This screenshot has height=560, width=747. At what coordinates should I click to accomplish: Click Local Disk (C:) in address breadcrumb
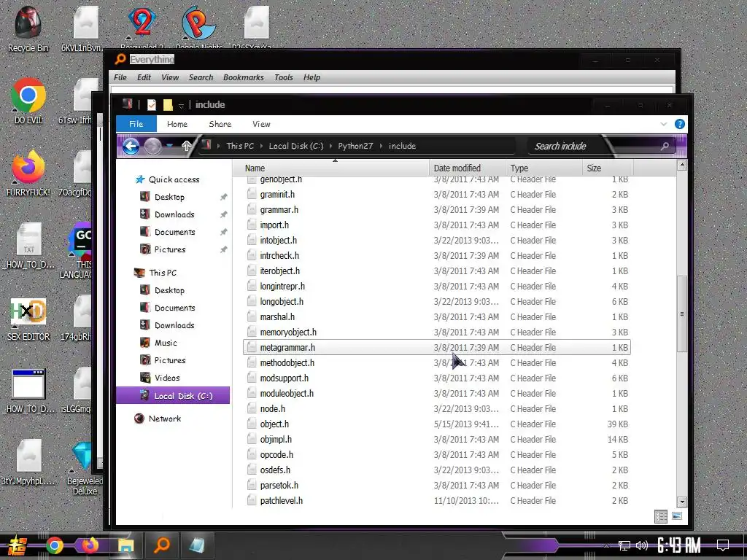click(296, 146)
